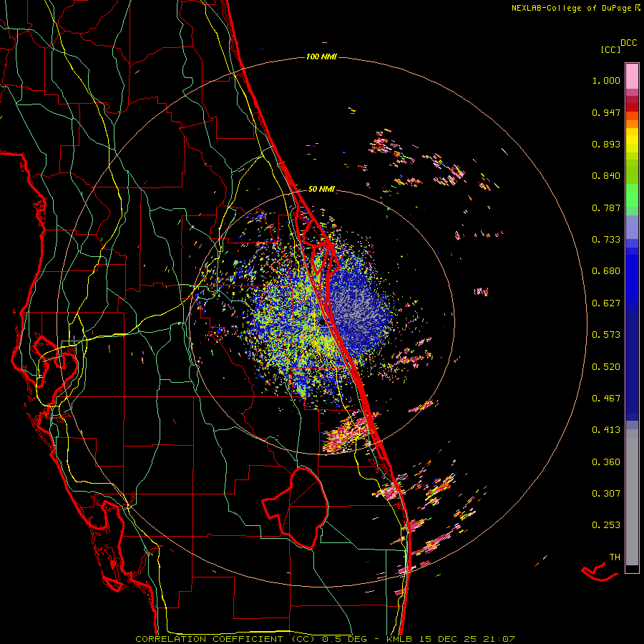This screenshot has height=644, width=644.
Task: Click the 0.413 legend value
Action: pos(606,430)
